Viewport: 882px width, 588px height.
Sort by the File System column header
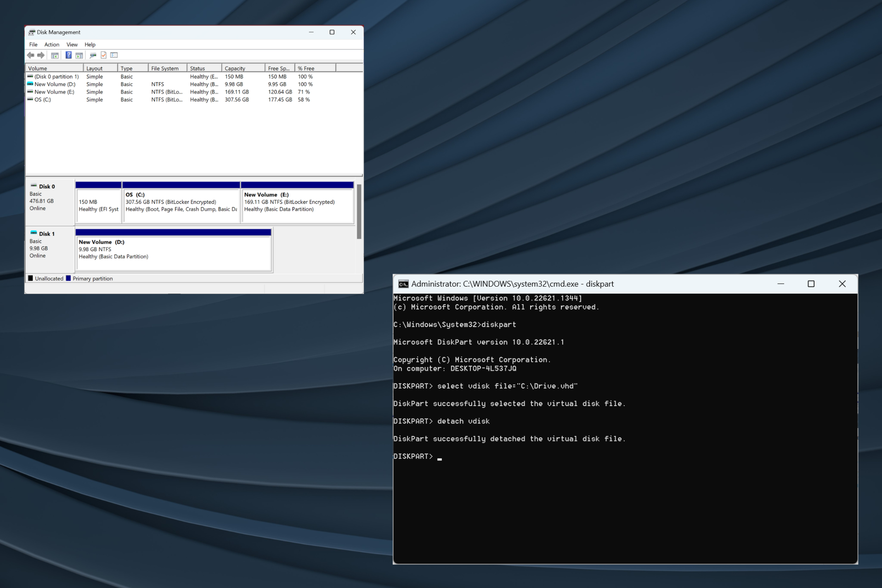[168, 68]
